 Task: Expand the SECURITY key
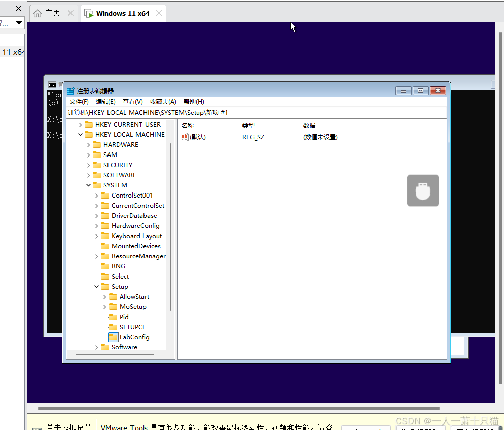coord(88,165)
